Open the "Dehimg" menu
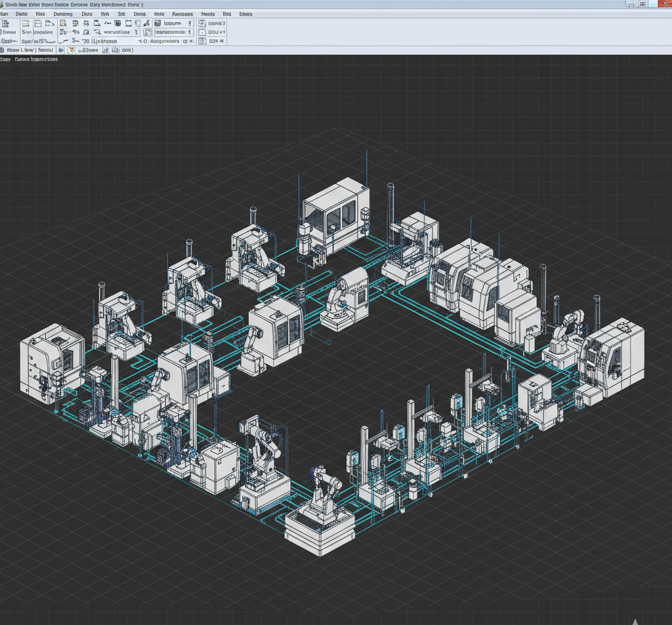 (63, 13)
